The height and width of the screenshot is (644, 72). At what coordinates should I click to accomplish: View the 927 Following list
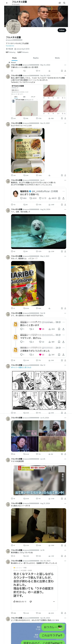tap(11, 52)
